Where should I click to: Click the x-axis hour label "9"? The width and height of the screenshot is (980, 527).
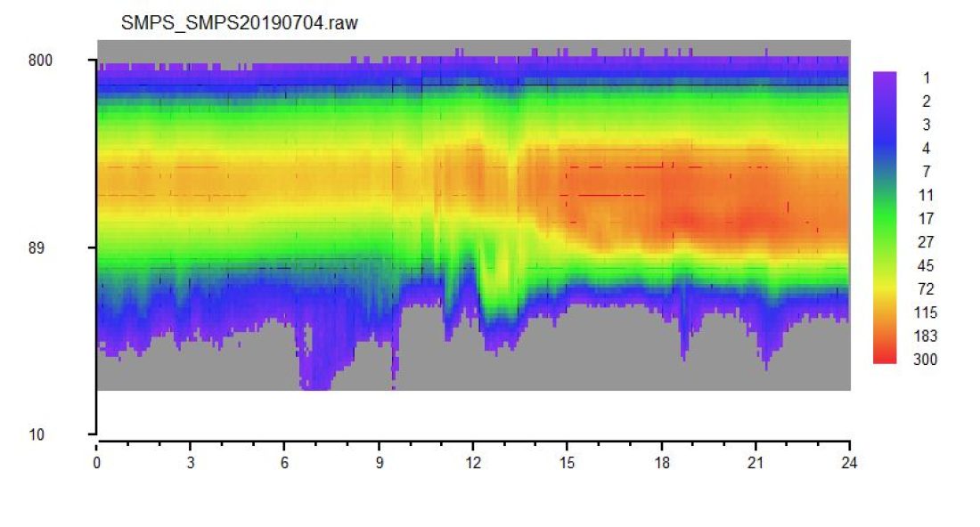(380, 463)
